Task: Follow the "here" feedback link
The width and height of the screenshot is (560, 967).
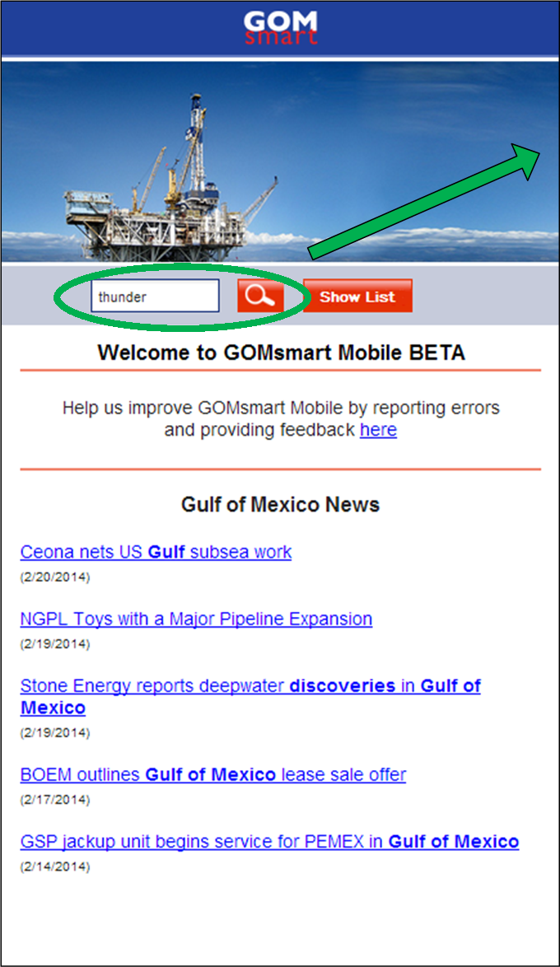Action: (378, 430)
